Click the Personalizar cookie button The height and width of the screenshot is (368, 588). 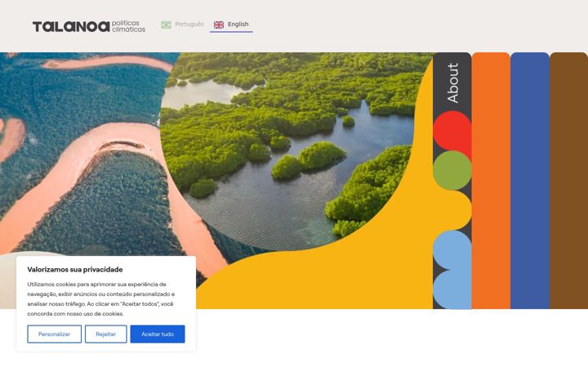tap(55, 334)
